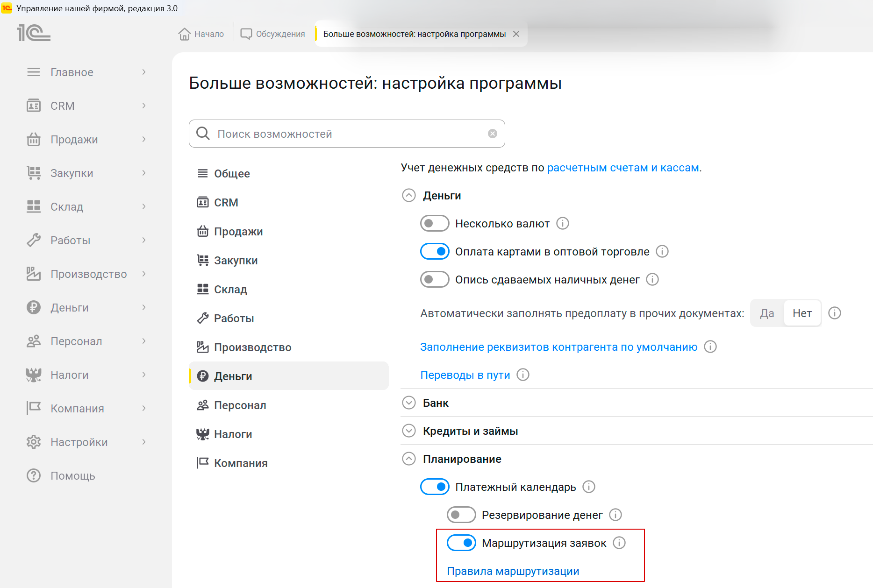
Task: Enable Опись сдаваемых наличных денег toggle
Action: click(435, 279)
